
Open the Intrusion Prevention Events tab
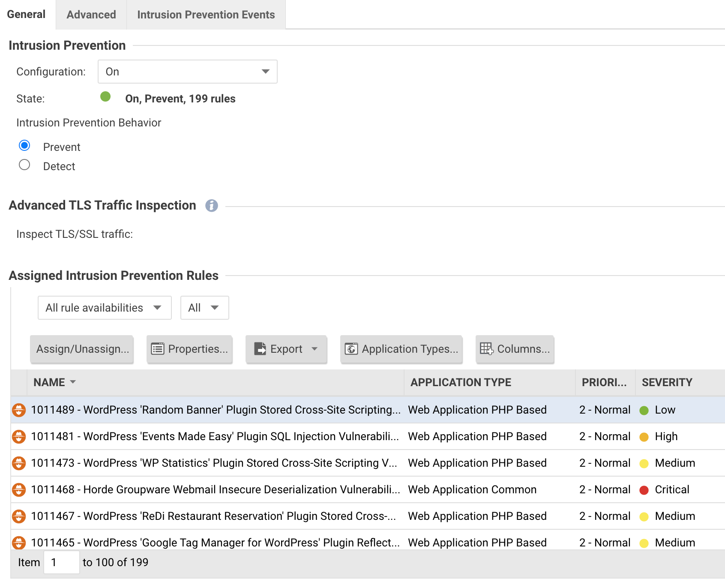point(206,15)
